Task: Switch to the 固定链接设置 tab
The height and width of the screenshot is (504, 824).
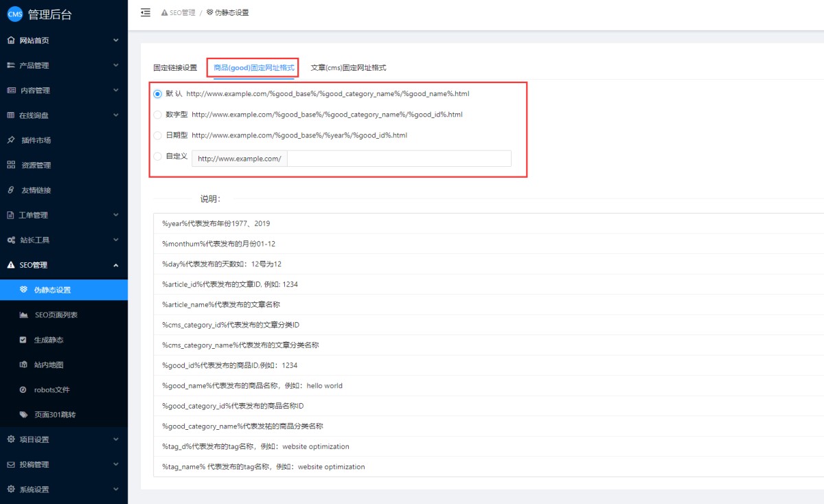Action: [175, 68]
